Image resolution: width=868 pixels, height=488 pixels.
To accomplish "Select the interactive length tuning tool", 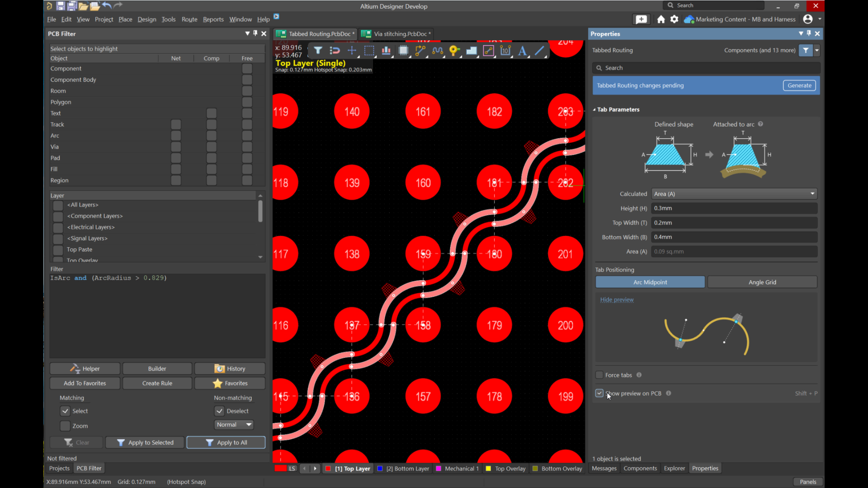I will [x=437, y=51].
